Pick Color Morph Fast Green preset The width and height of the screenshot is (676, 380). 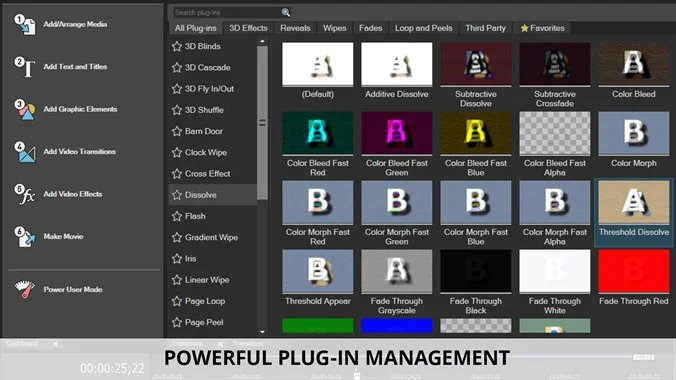[x=397, y=202]
